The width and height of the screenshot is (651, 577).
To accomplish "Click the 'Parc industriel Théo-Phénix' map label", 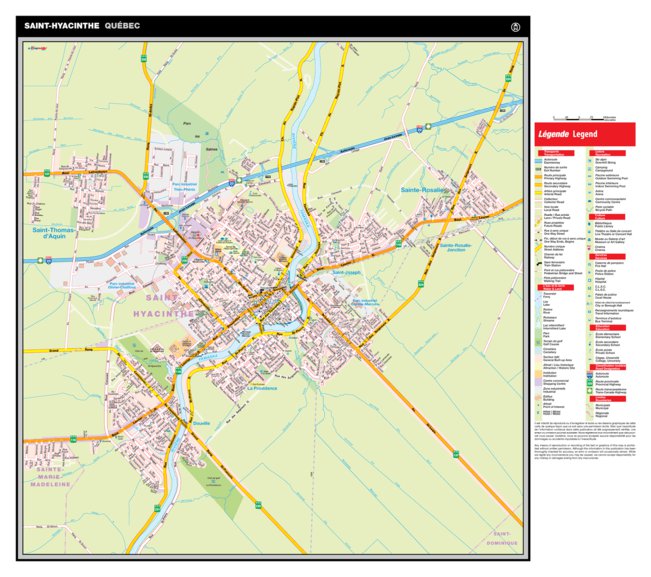I will point(184,186).
